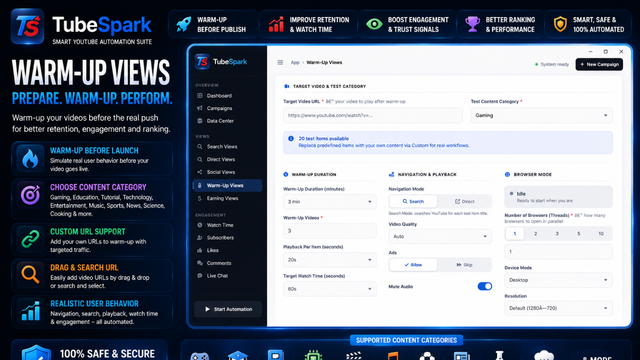The image size is (640, 360).
Task: Click the Target Video section camera icon
Action: (287, 86)
